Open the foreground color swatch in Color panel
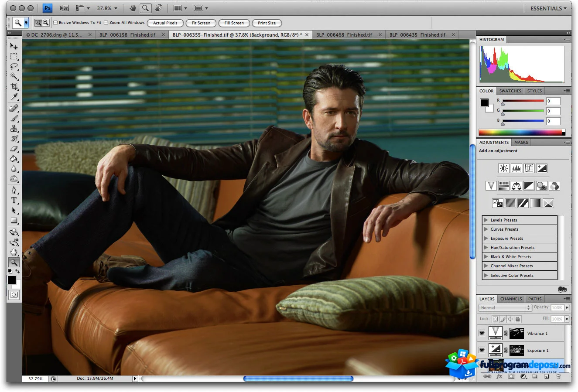Screen dimensions: 578x392 484,103
